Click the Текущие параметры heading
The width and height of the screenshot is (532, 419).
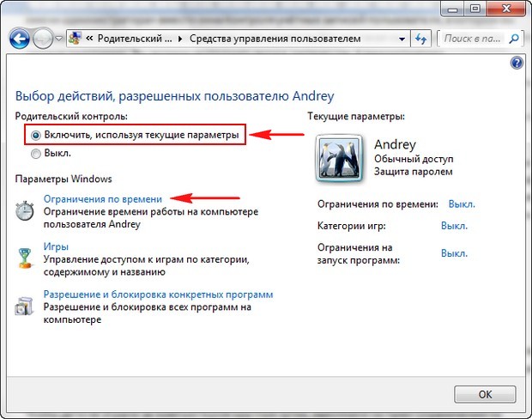pos(356,117)
